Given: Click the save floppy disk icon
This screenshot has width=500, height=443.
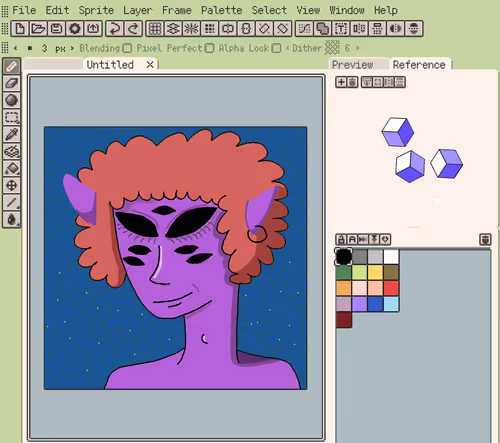Looking at the screenshot, I should coord(56,29).
